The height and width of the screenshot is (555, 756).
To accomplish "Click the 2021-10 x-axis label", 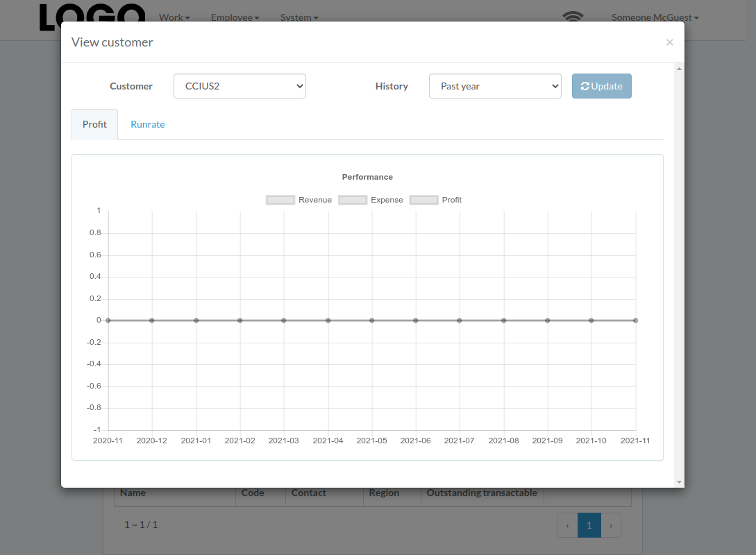I will 591,441.
